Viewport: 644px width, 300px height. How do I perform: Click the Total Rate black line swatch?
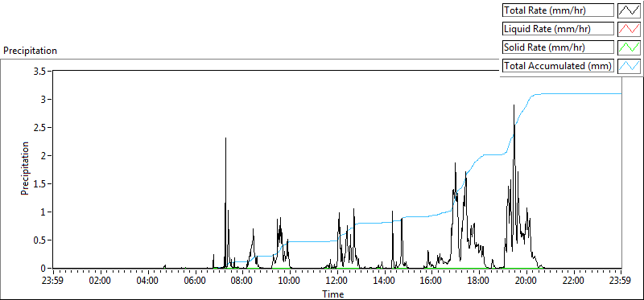630,10
